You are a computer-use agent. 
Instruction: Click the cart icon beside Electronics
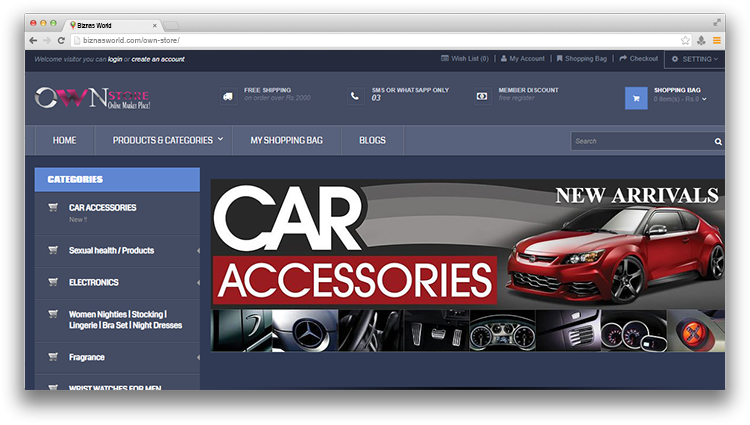point(52,282)
